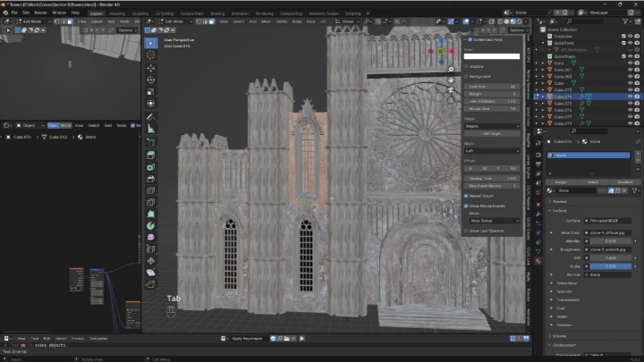This screenshot has height=362, width=644.
Task: Switch main viewport to face select mode
Action: (211, 21)
